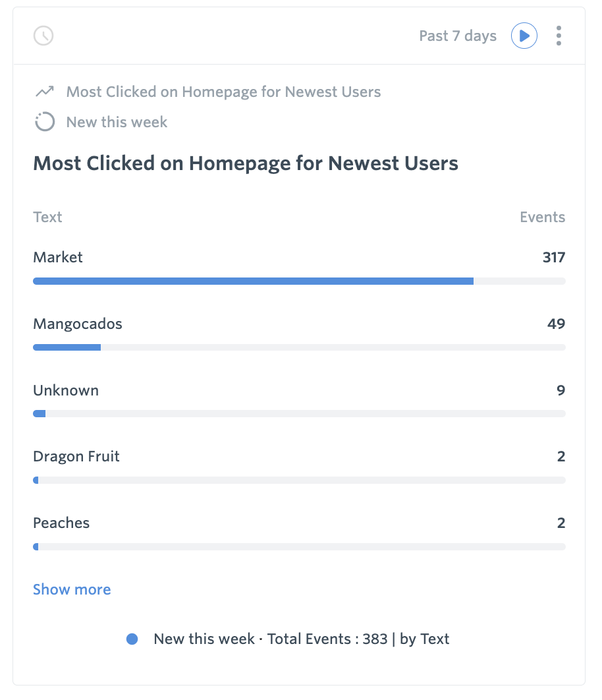The width and height of the screenshot is (602, 700).
Task: Click the blue legend dot near Total Events
Action: click(132, 639)
